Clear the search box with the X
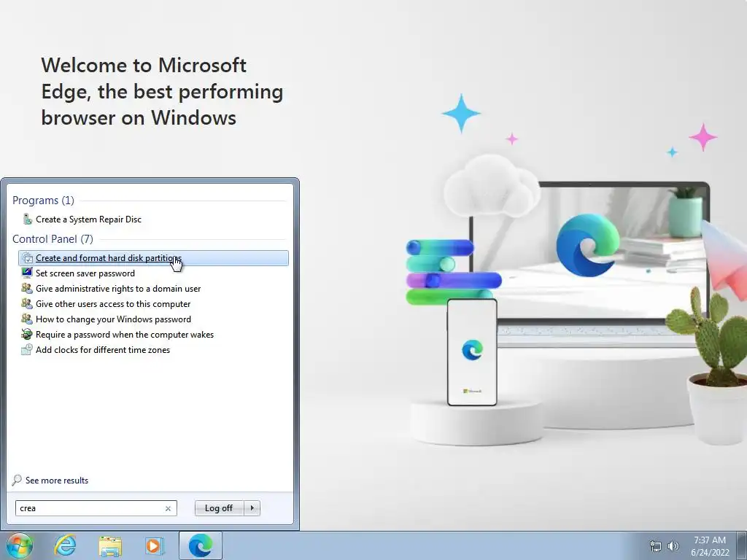The height and width of the screenshot is (560, 747). (168, 508)
